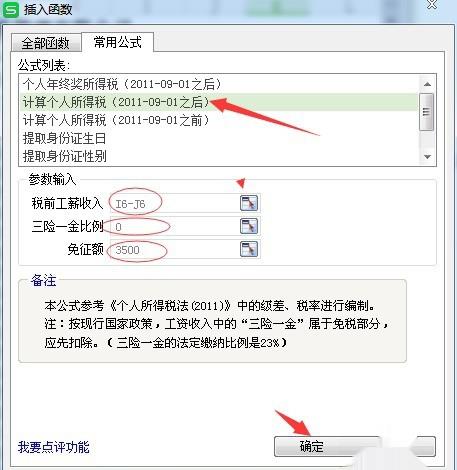Click formula list scroll down arrow
Viewport: 457px width, 470px height.
click(427, 157)
